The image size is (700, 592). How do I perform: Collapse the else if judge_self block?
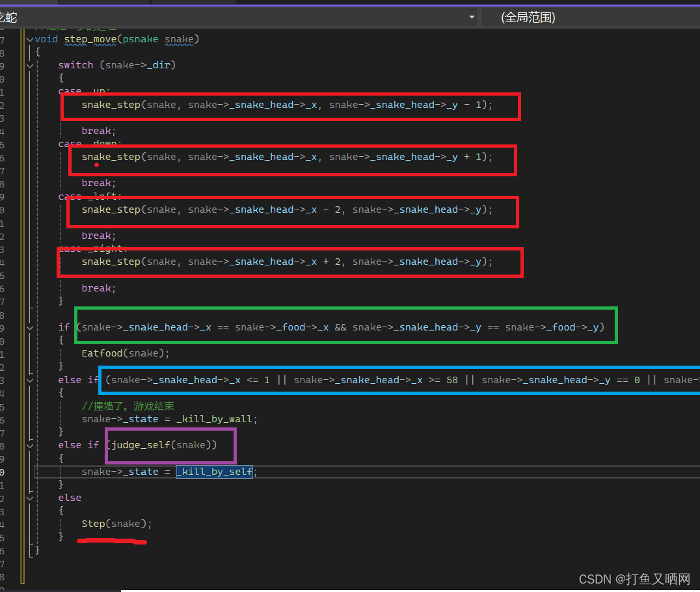click(x=30, y=446)
